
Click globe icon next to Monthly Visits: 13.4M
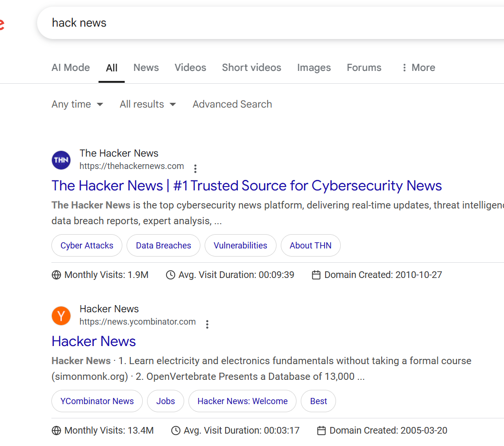point(56,431)
